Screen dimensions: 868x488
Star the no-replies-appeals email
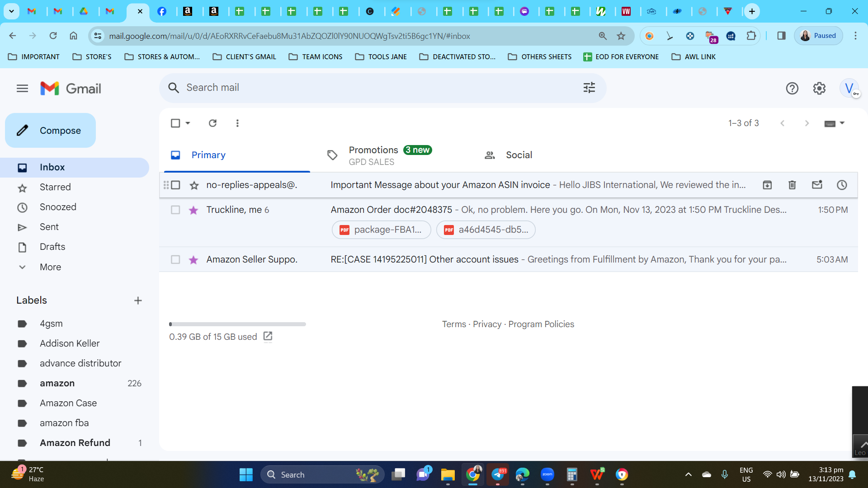coord(194,185)
